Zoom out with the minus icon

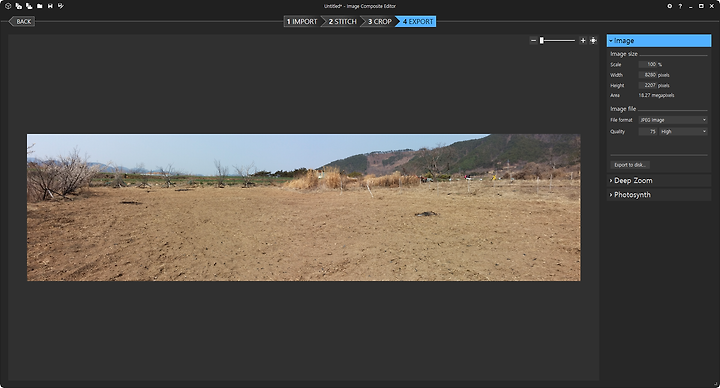click(533, 40)
